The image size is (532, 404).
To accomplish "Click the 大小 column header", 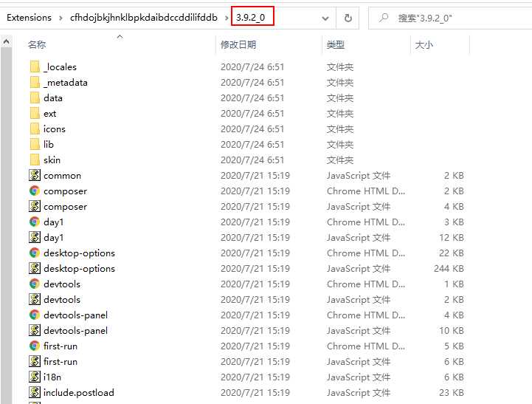I will pyautogui.click(x=424, y=45).
